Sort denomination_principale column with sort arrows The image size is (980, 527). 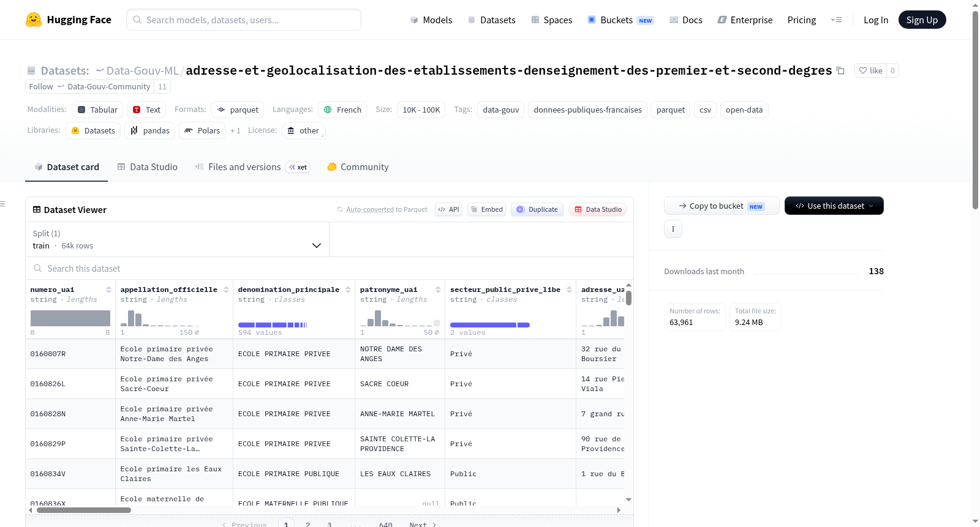(348, 290)
